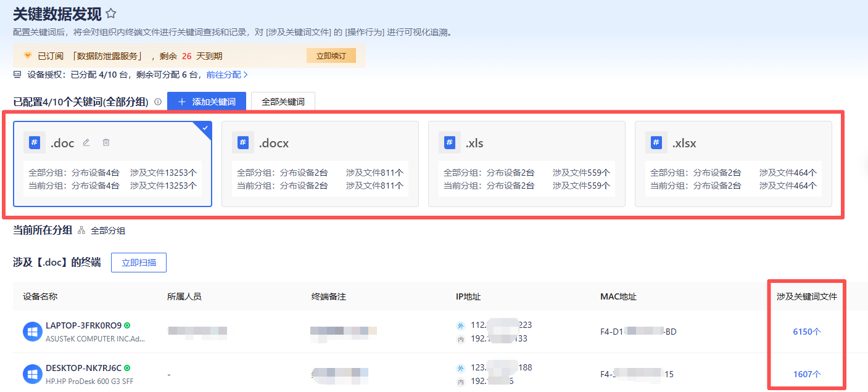Click the trash icon to delete the .doc keyword

106,142
